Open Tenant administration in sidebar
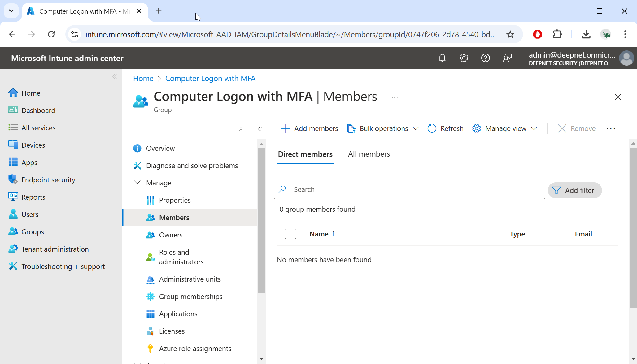 [55, 249]
